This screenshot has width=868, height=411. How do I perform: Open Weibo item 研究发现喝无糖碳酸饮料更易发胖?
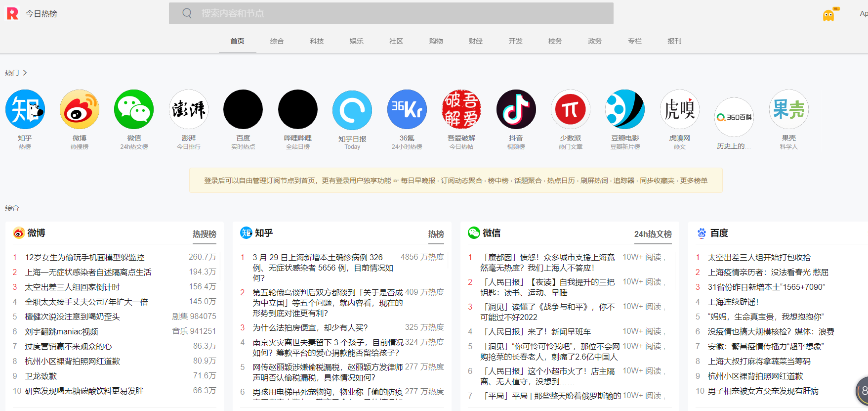pos(84,391)
